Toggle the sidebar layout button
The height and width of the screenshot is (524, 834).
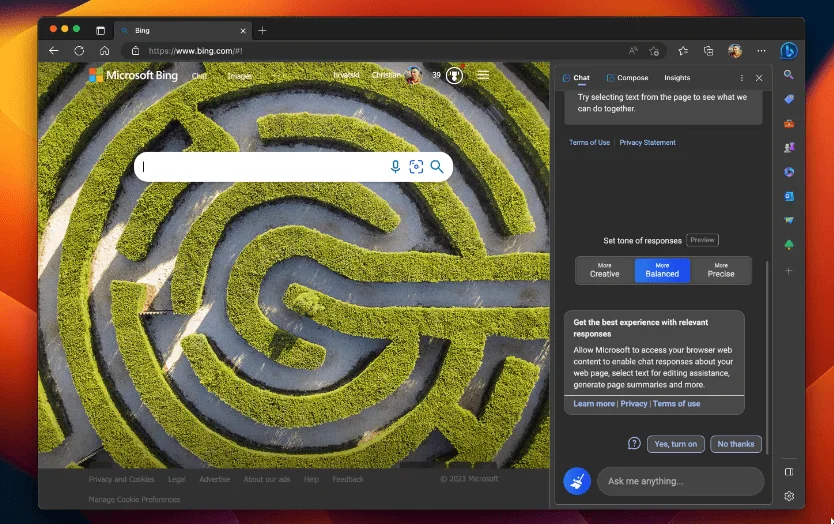click(x=789, y=472)
